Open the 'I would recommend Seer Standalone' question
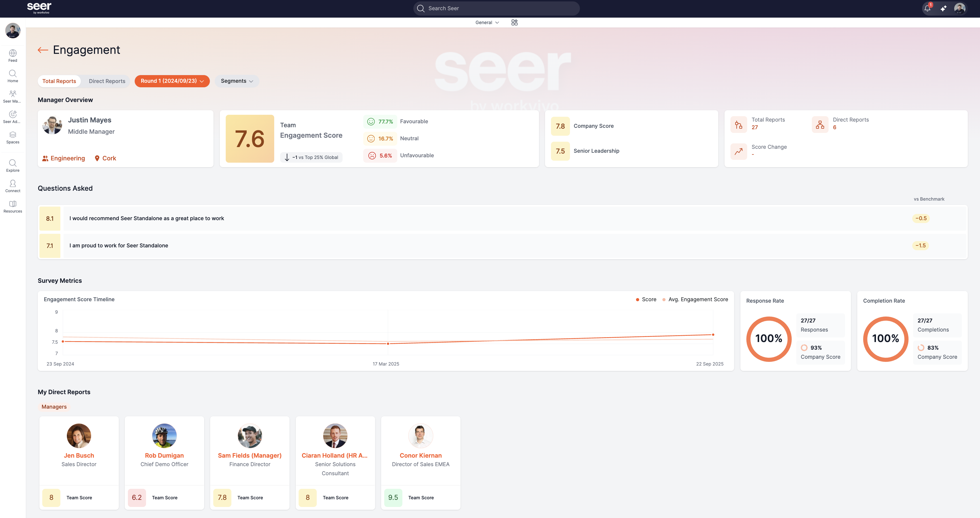Screen dimensions: 980x518 (502, 218)
